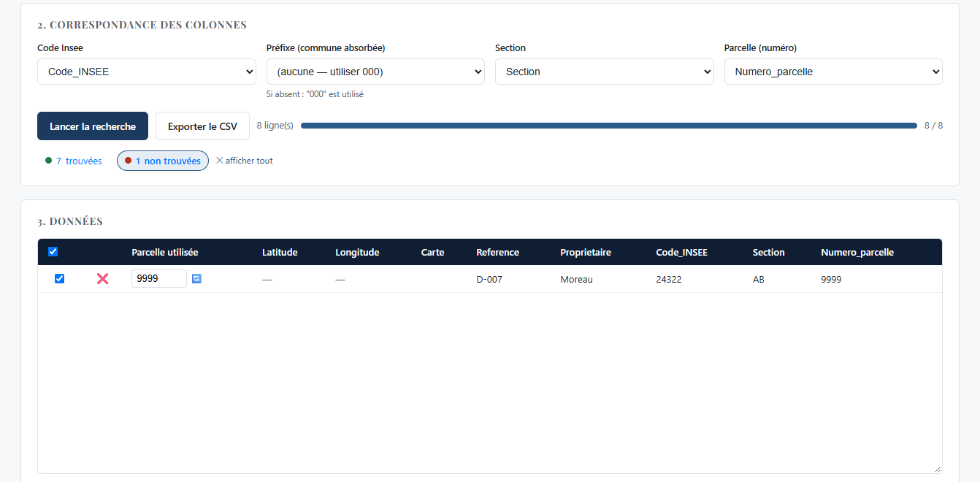This screenshot has width=980, height=482.
Task: Click the Code_INSEE column header
Action: click(682, 252)
